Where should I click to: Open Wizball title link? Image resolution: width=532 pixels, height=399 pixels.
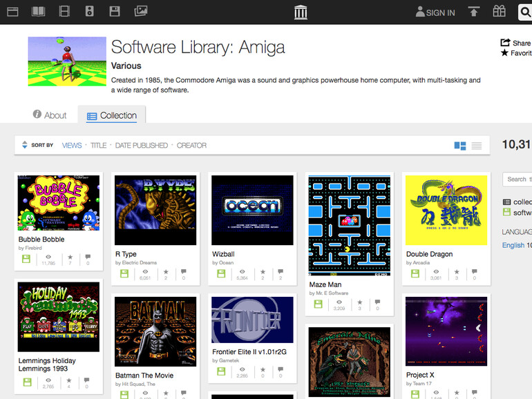pyautogui.click(x=223, y=254)
